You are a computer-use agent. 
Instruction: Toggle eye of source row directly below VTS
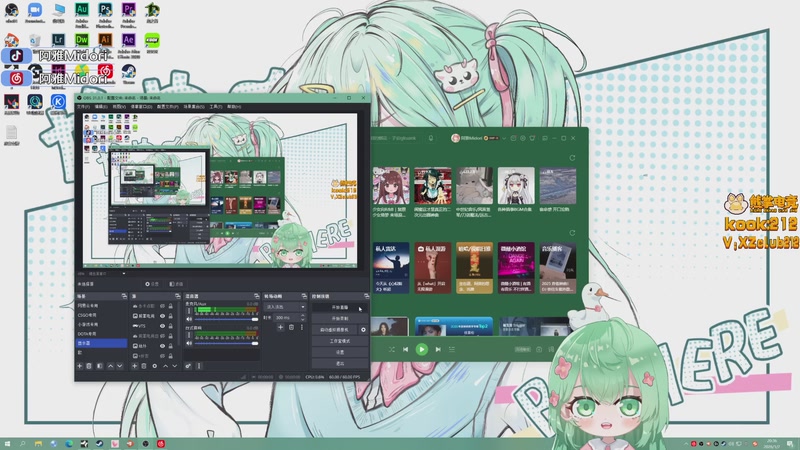click(162, 336)
